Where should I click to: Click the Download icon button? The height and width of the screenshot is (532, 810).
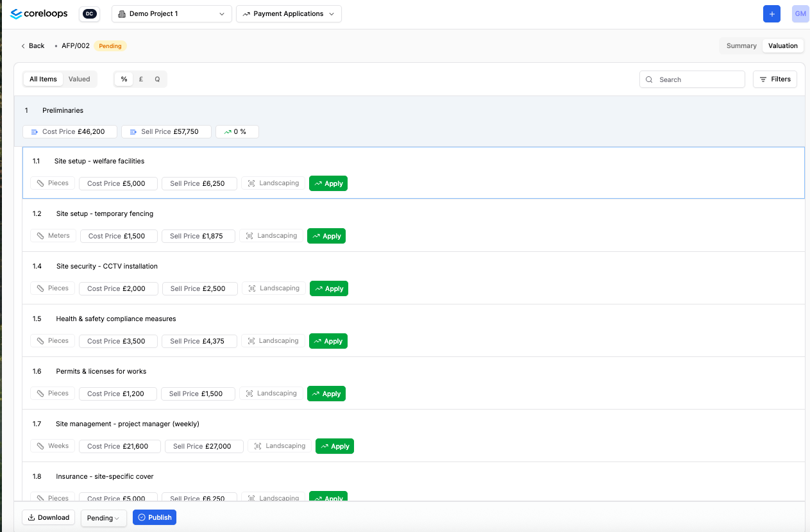click(49, 517)
